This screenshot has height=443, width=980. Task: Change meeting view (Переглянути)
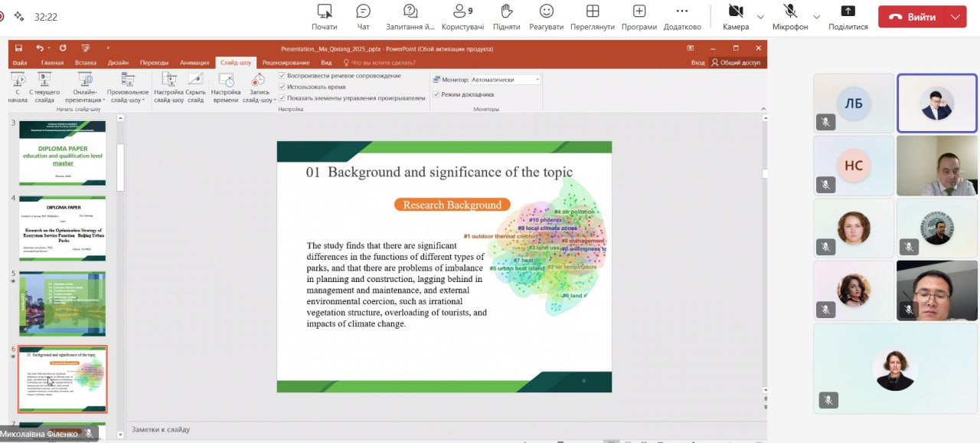click(x=593, y=16)
